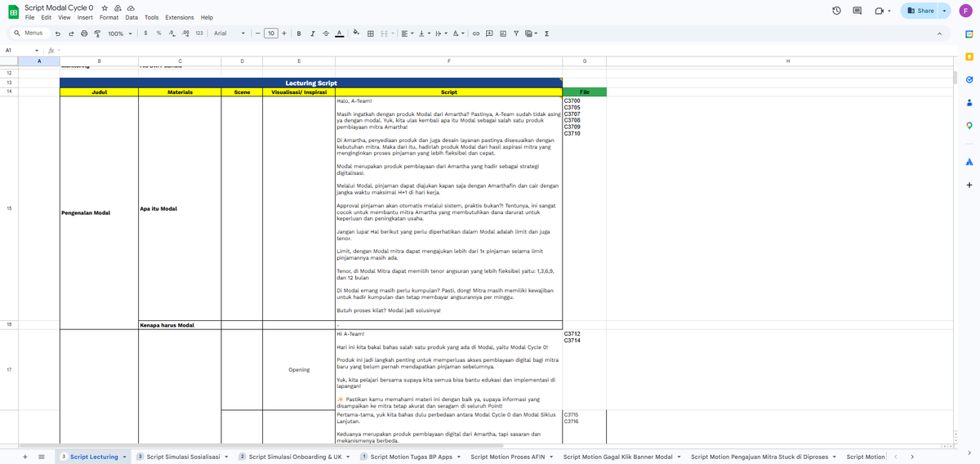Screen dimensions: 980x464
Task: Open the Maps side panel icon
Action: tap(969, 125)
